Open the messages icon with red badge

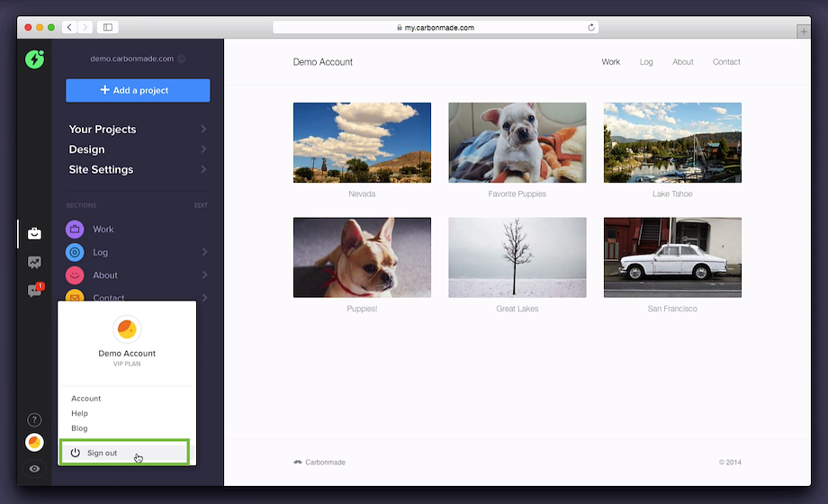(35, 290)
